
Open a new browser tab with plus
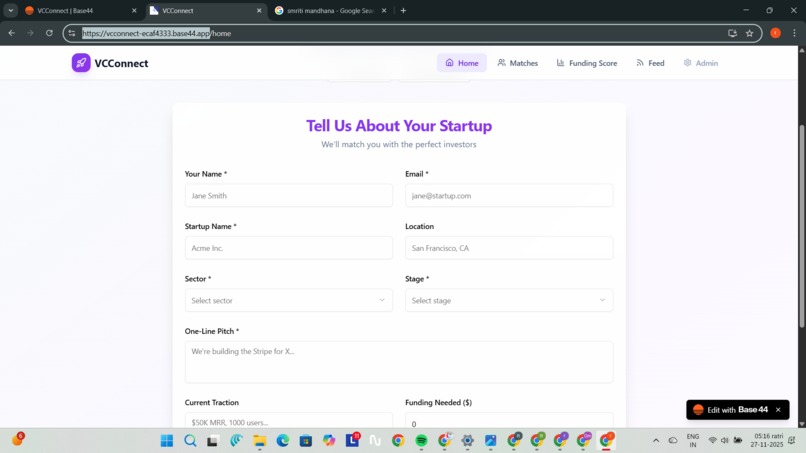point(404,10)
